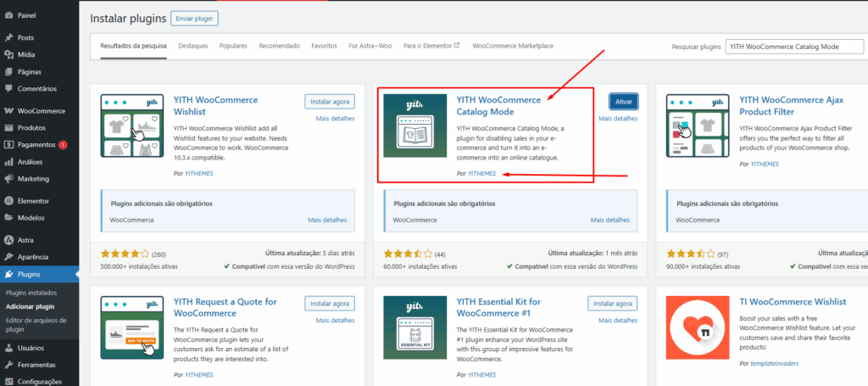
Task: Click the Astra logo icon
Action: 8,240
